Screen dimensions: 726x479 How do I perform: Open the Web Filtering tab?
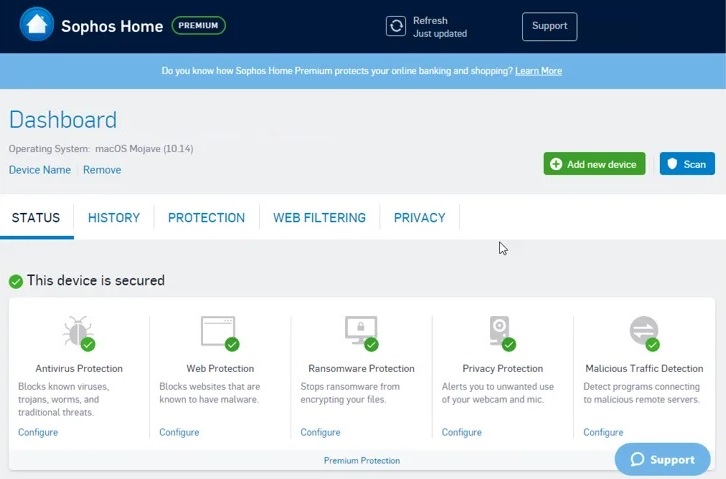(x=319, y=217)
